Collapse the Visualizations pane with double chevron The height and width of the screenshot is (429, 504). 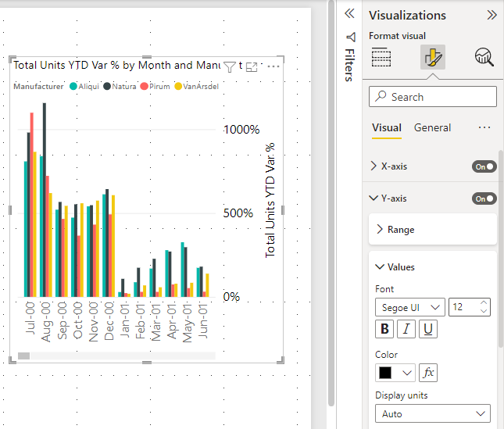491,15
